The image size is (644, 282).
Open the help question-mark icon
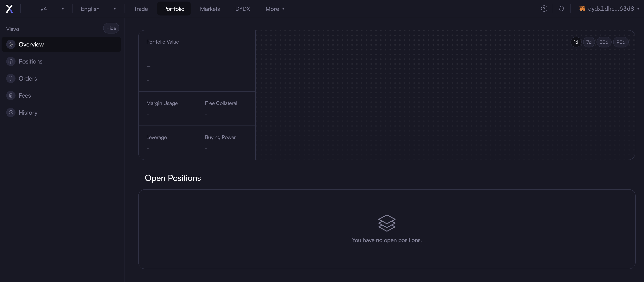(544, 9)
